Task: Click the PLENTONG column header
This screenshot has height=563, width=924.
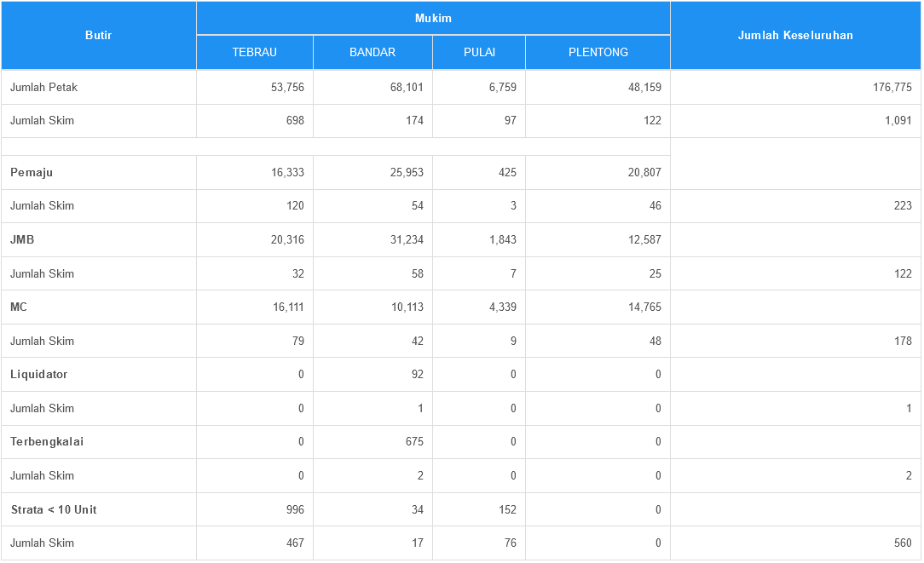Action: [598, 52]
